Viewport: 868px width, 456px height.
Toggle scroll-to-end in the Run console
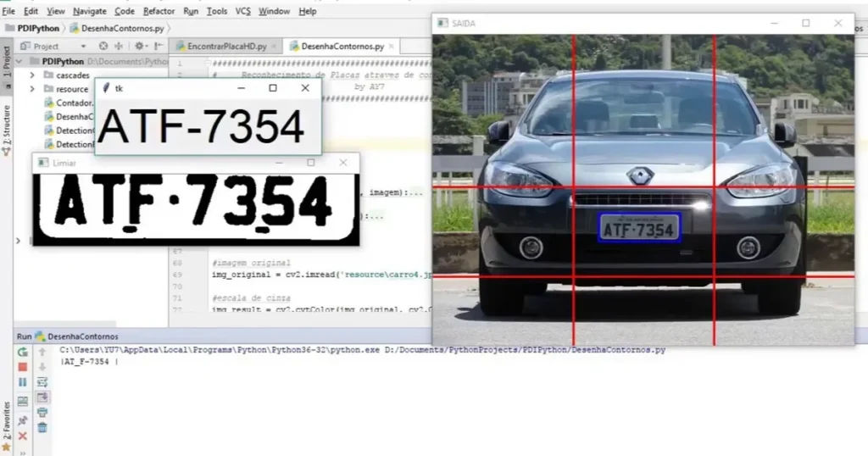(42, 397)
